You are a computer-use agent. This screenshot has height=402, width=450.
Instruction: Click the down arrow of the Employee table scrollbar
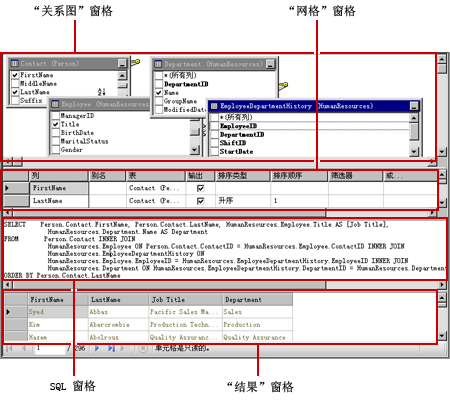(x=195, y=150)
